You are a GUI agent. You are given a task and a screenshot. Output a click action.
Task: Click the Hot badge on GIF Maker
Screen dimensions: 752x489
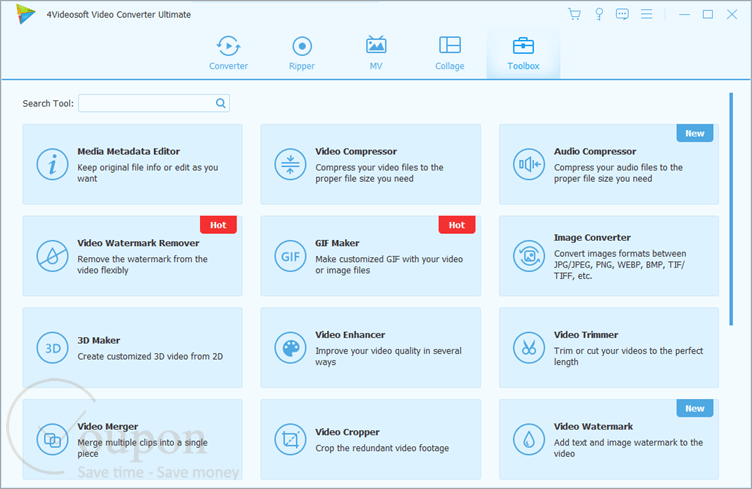pos(457,225)
